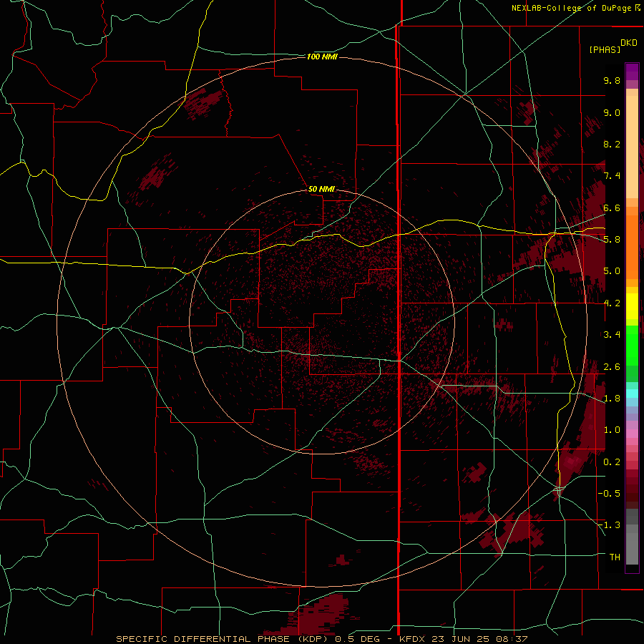This screenshot has height=644, width=644.
Task: Pick the yellow segment of the color bar
Action: pyautogui.click(x=632, y=306)
